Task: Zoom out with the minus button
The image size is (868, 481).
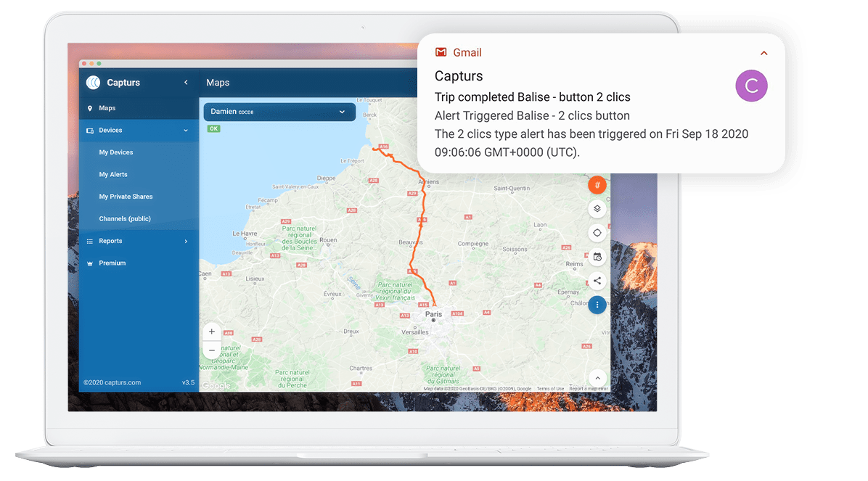Action: [x=211, y=350]
